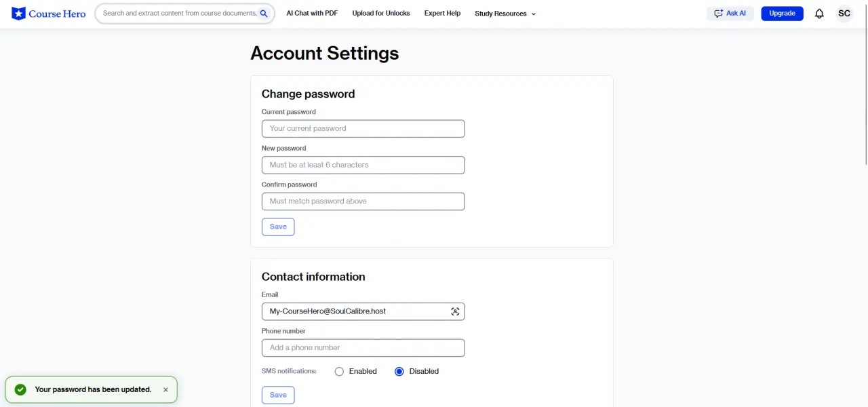Screen dimensions: 868x407
Task: Save the changed password
Action: coord(278,227)
